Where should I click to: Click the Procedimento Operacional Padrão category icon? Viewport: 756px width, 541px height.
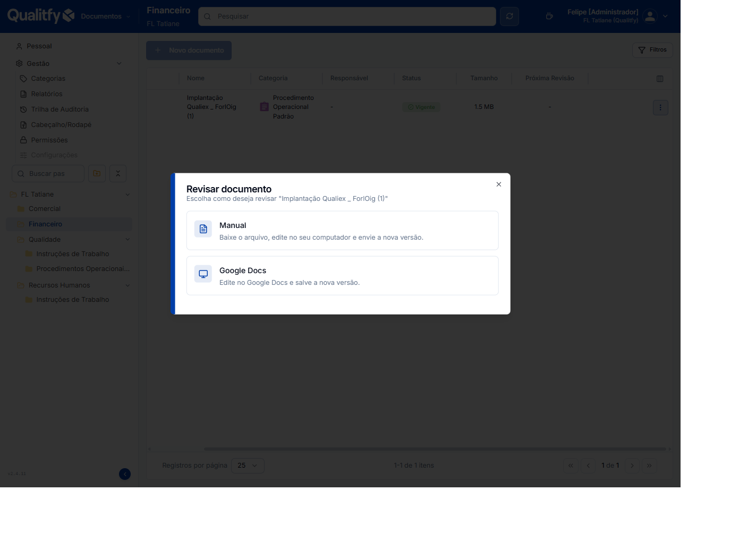pos(264,107)
